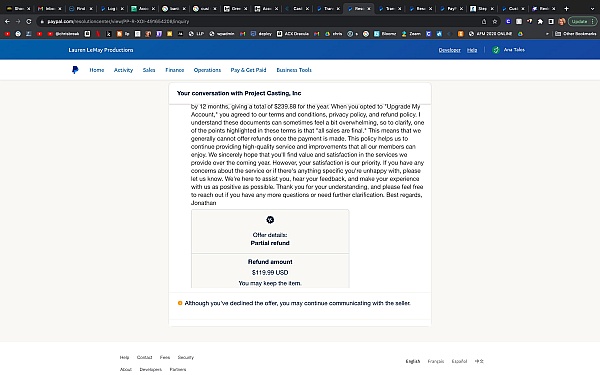The height and width of the screenshot is (375, 600).
Task: Close the active Resolution tab
Action: pos(369,8)
